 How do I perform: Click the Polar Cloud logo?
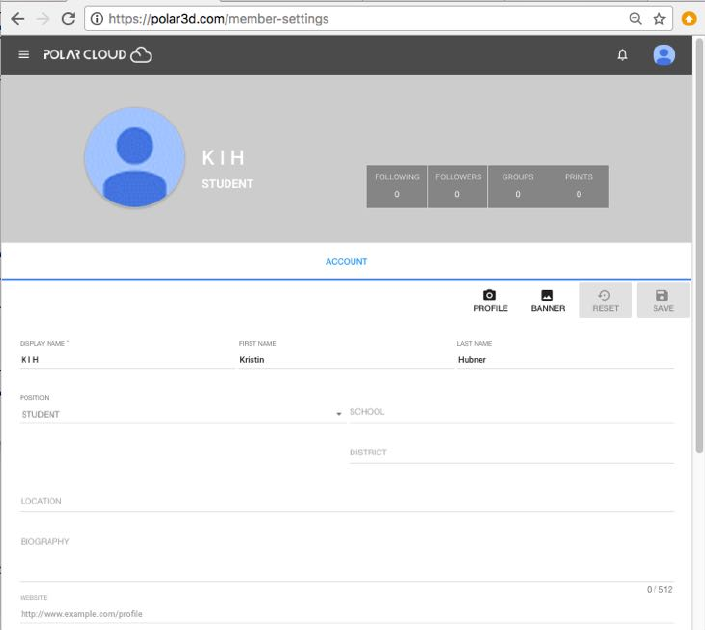click(x=98, y=55)
